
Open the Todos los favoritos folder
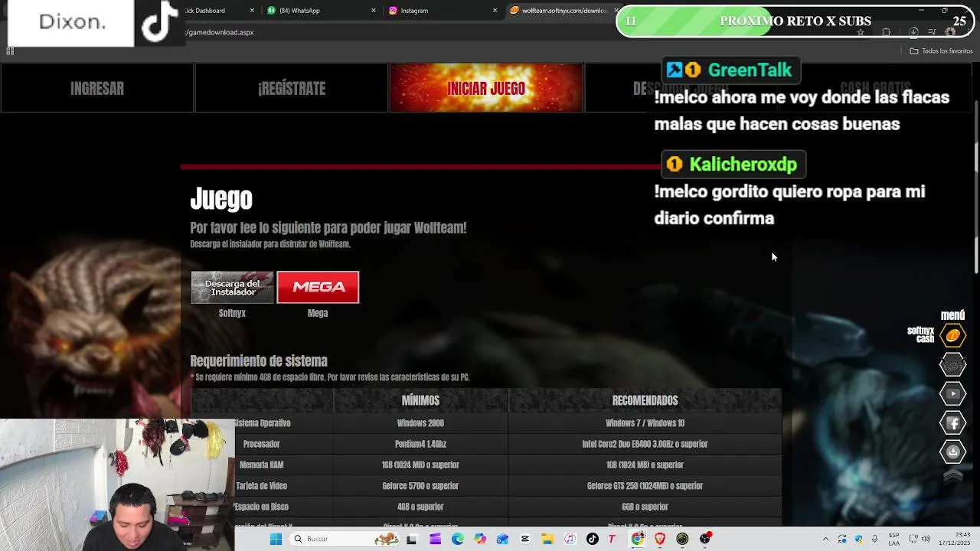point(941,51)
